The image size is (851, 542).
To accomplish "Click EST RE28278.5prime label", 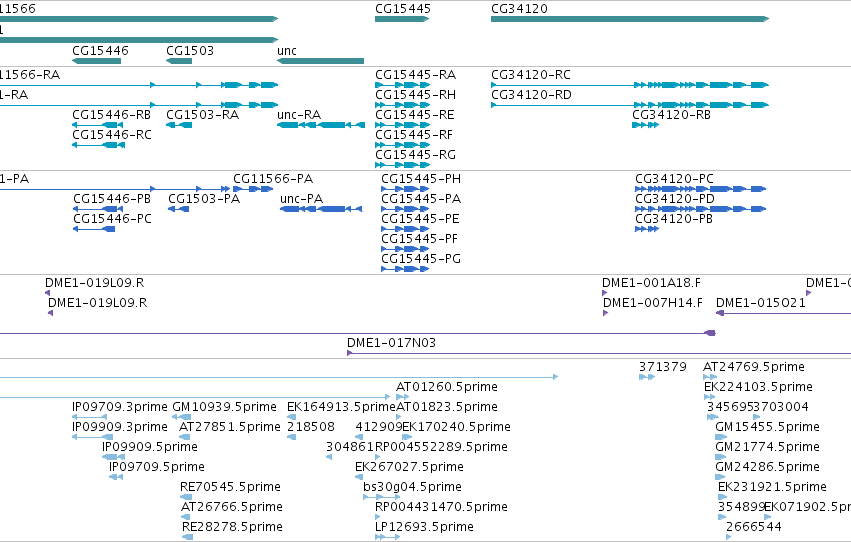I will point(232,528).
